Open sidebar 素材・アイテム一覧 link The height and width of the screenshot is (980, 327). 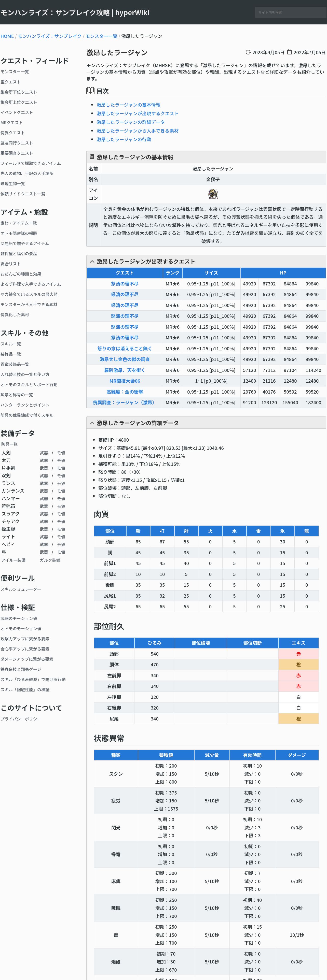(19, 223)
